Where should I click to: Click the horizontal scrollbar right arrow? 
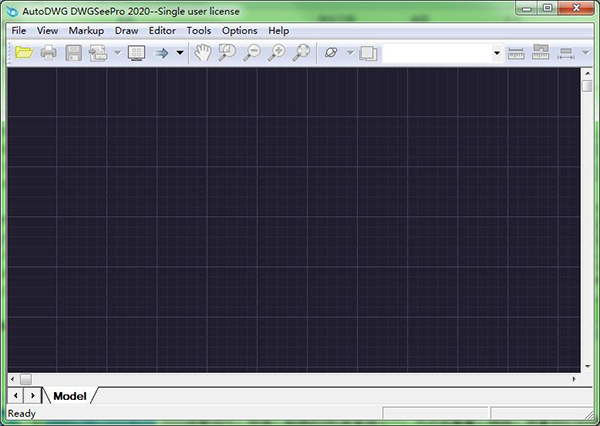(x=574, y=379)
